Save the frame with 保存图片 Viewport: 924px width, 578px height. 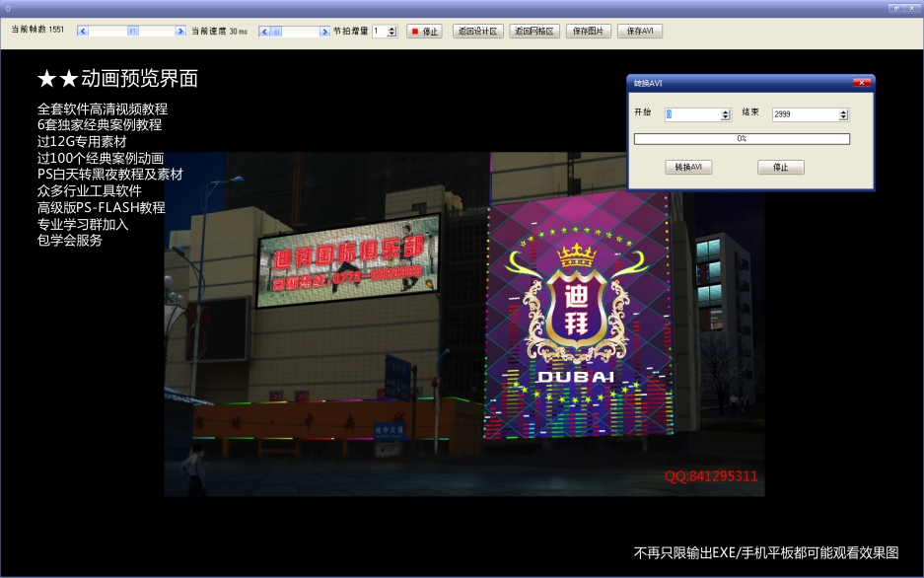coord(588,32)
